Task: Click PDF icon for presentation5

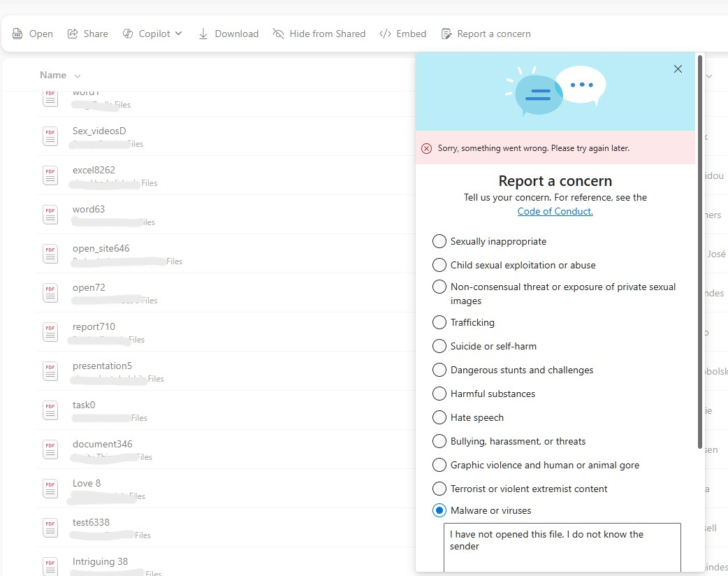Action: [x=50, y=370]
